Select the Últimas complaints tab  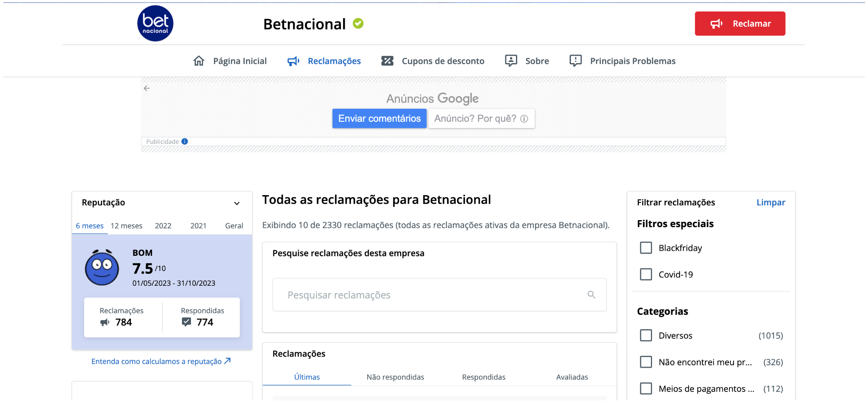307,377
